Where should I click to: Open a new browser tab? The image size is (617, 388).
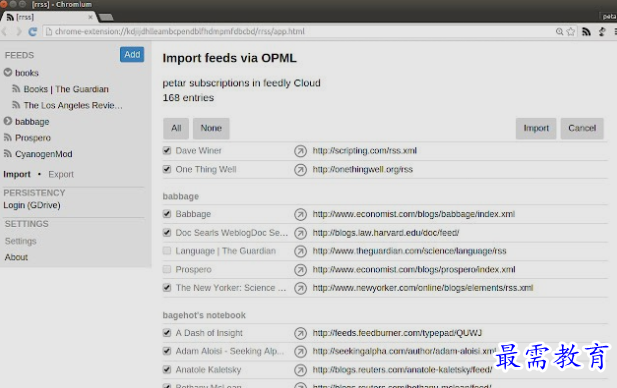106,17
